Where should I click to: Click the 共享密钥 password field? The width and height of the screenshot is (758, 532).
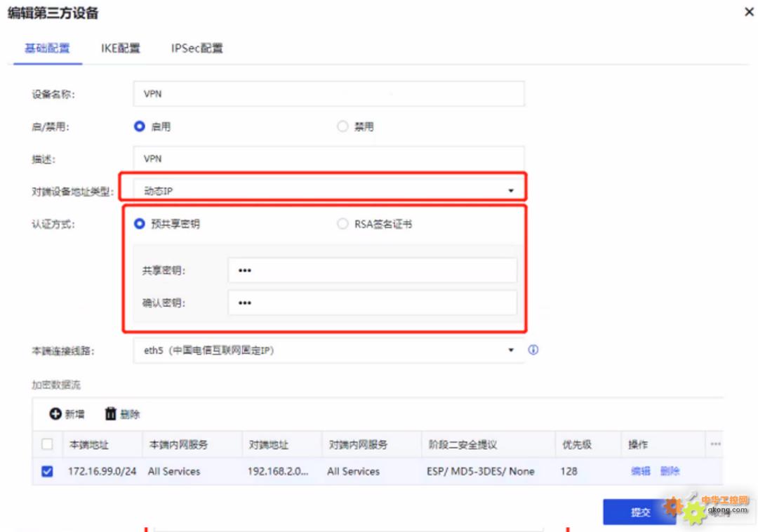(372, 270)
